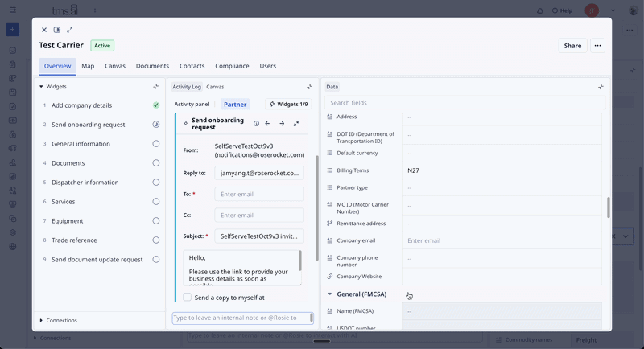
Task: Go to previous widget with left arrow
Action: [x=267, y=124]
